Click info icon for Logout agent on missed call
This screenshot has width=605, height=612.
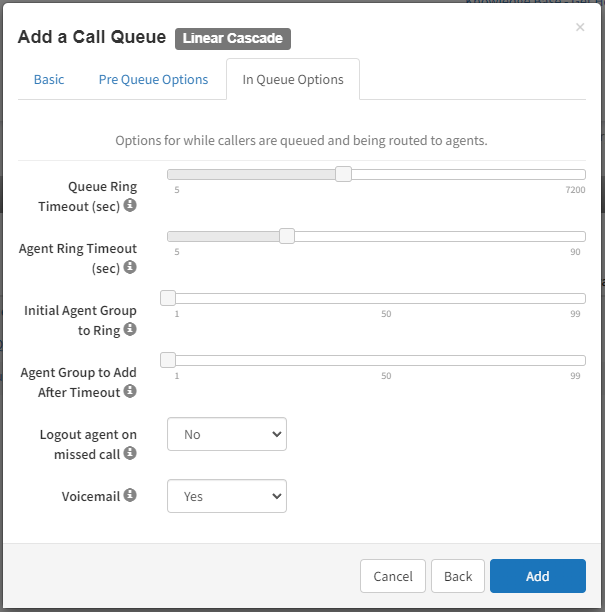(x=130, y=453)
